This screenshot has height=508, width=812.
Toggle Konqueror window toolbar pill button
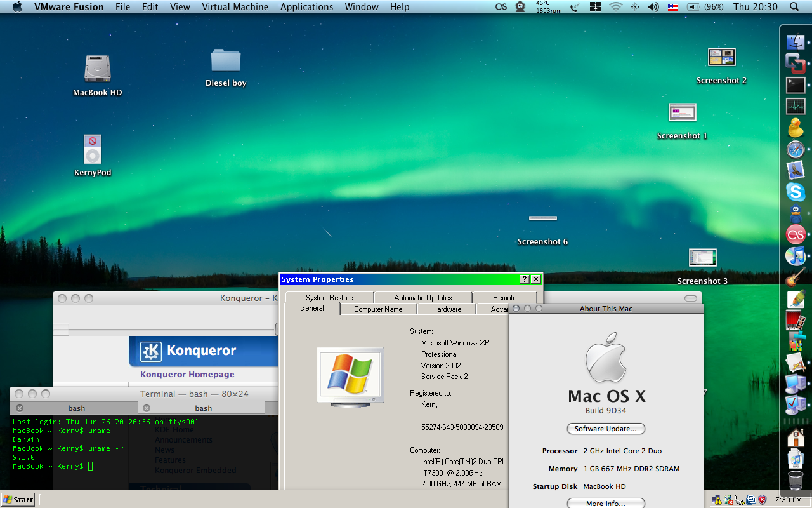point(691,298)
